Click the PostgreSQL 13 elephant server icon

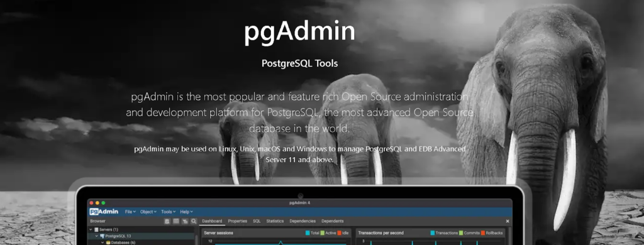[x=103, y=236]
